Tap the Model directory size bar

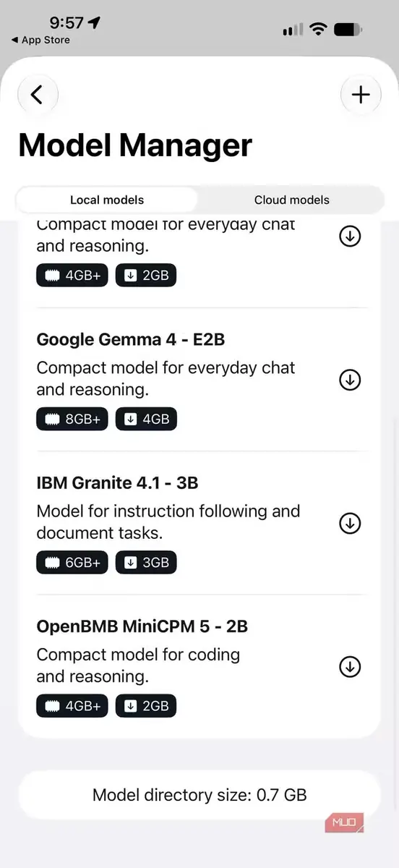tap(199, 795)
